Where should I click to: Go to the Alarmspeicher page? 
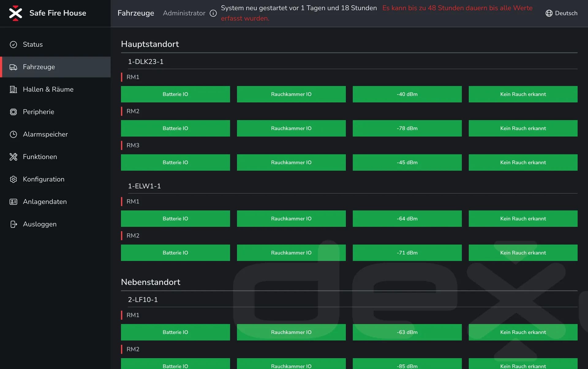45,134
